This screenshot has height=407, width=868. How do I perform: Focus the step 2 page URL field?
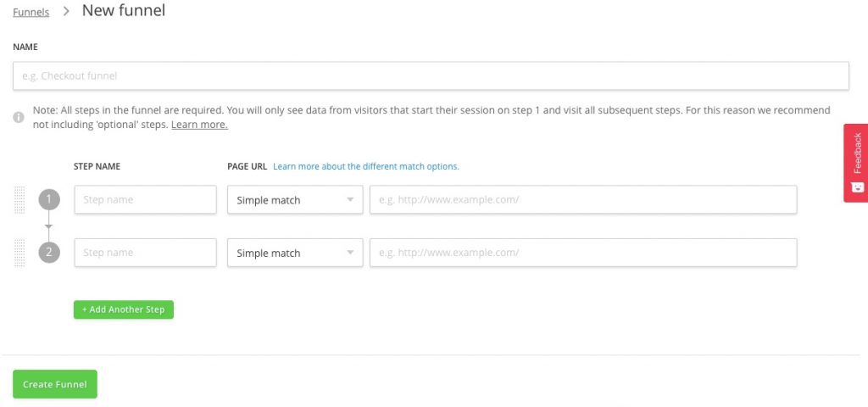point(583,253)
